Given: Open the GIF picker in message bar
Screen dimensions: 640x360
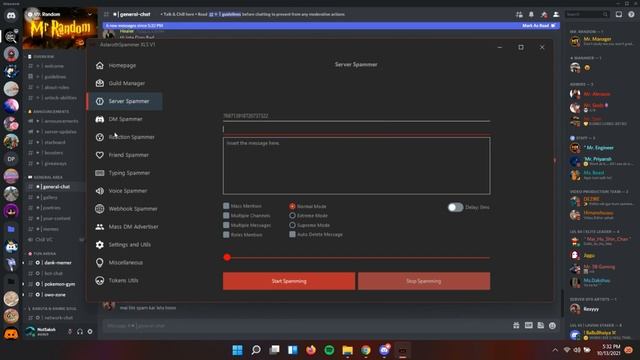Looking at the screenshot, I should (529, 325).
